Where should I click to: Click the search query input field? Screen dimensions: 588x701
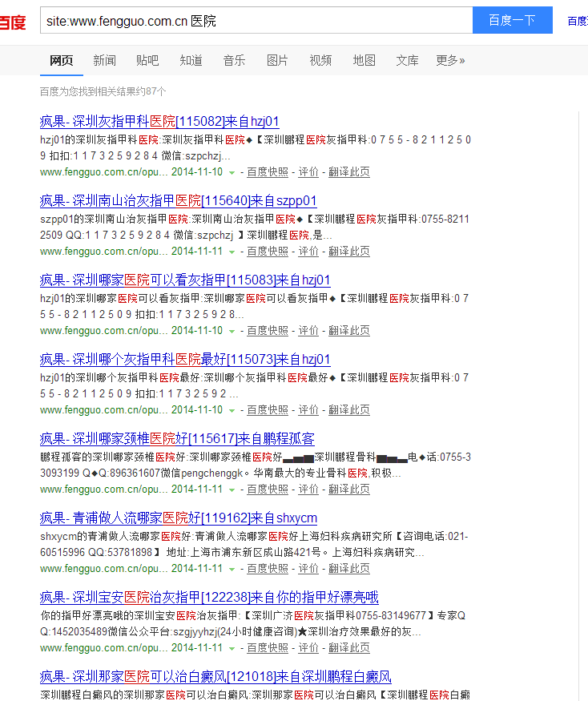point(256,20)
